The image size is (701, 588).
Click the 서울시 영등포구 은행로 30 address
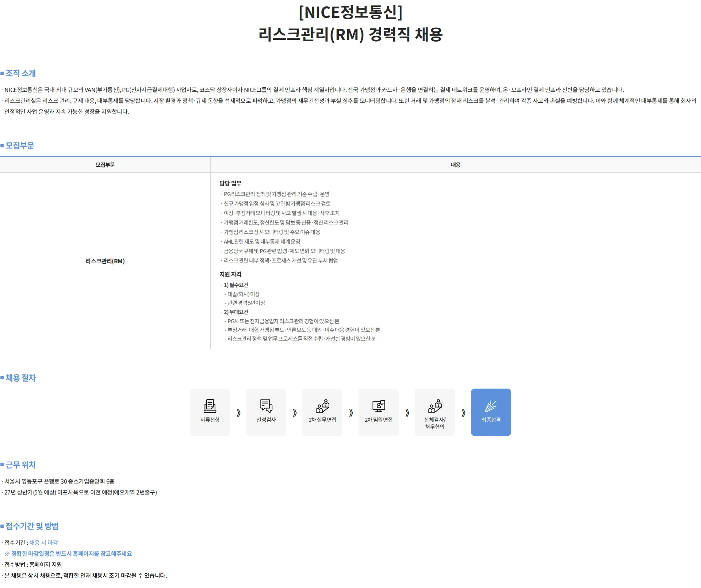pyautogui.click(x=59, y=481)
